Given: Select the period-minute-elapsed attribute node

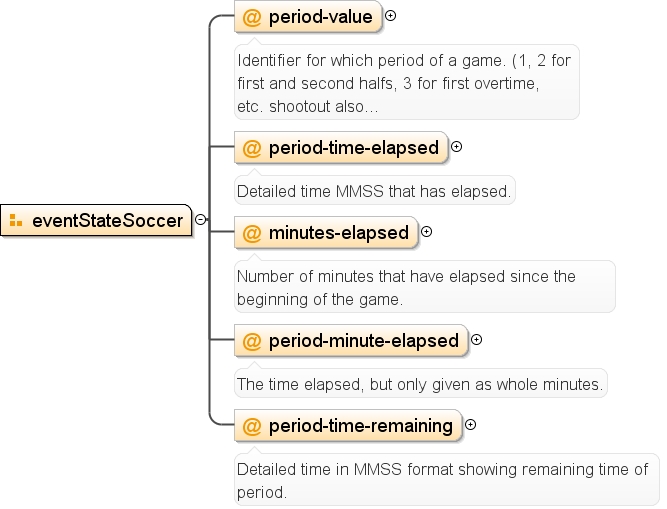Looking at the screenshot, I should pos(351,341).
